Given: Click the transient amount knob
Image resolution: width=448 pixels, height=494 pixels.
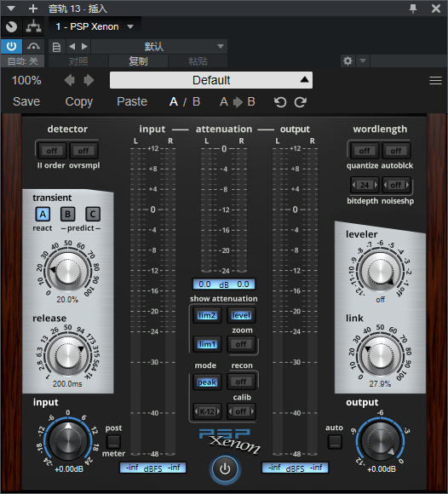Looking at the screenshot, I should pos(67,271).
